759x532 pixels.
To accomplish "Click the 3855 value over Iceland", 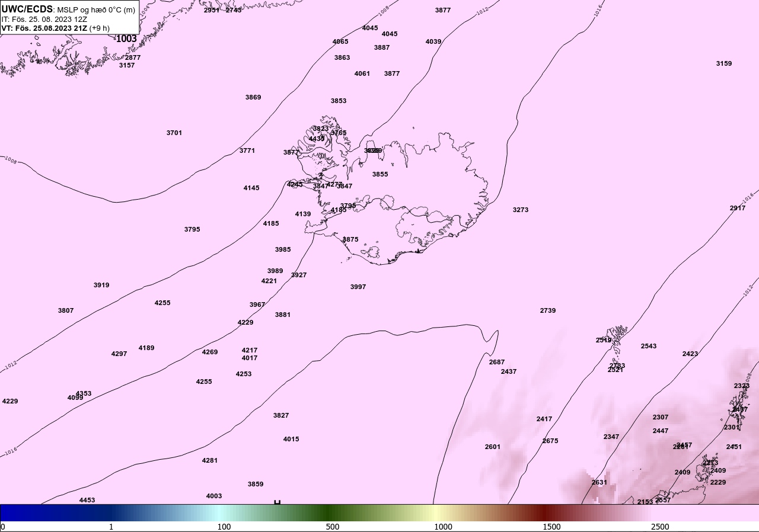I will click(x=380, y=174).
